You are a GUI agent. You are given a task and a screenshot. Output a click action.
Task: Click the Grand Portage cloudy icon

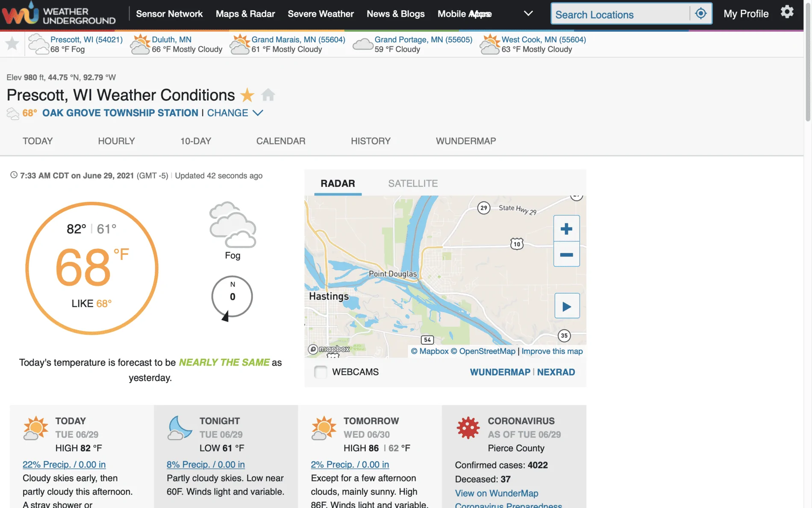click(363, 44)
